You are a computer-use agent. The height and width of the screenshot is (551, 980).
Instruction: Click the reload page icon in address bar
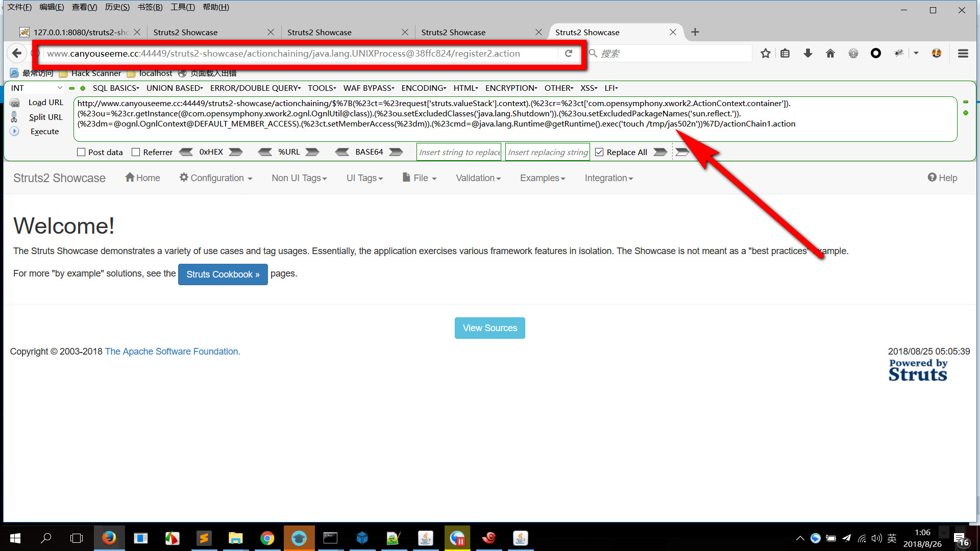coord(568,54)
